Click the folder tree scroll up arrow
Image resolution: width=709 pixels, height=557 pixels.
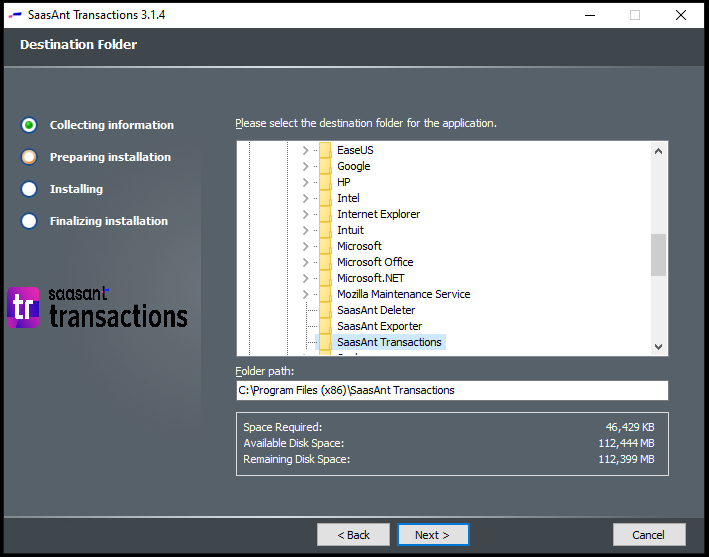tap(658, 151)
